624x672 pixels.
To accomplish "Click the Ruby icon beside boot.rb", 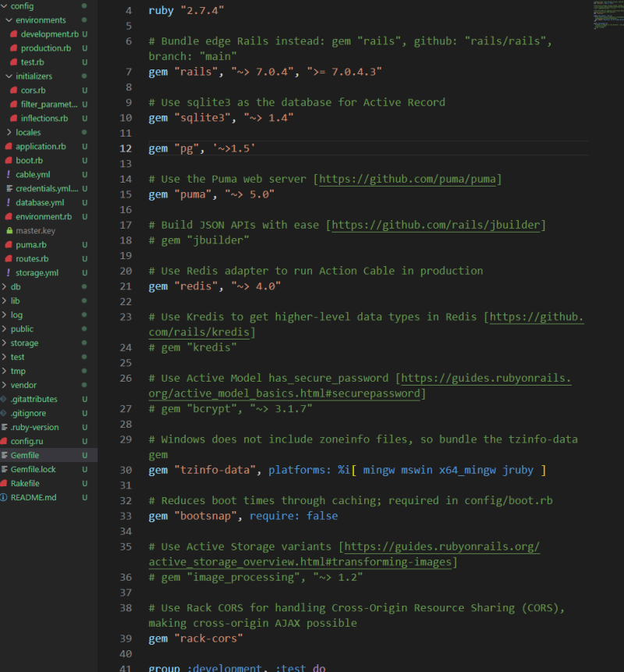I will [x=9, y=160].
